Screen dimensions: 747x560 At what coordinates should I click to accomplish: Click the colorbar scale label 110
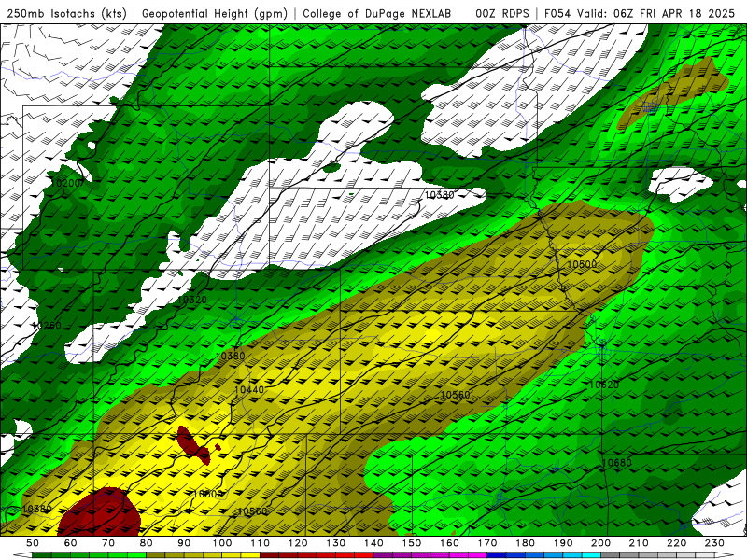261,543
